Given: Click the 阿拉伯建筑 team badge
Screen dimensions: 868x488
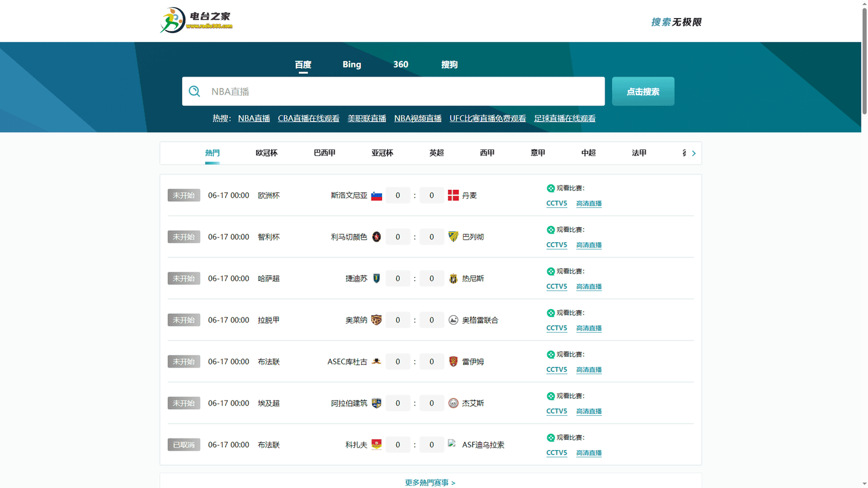Looking at the screenshot, I should [377, 404].
